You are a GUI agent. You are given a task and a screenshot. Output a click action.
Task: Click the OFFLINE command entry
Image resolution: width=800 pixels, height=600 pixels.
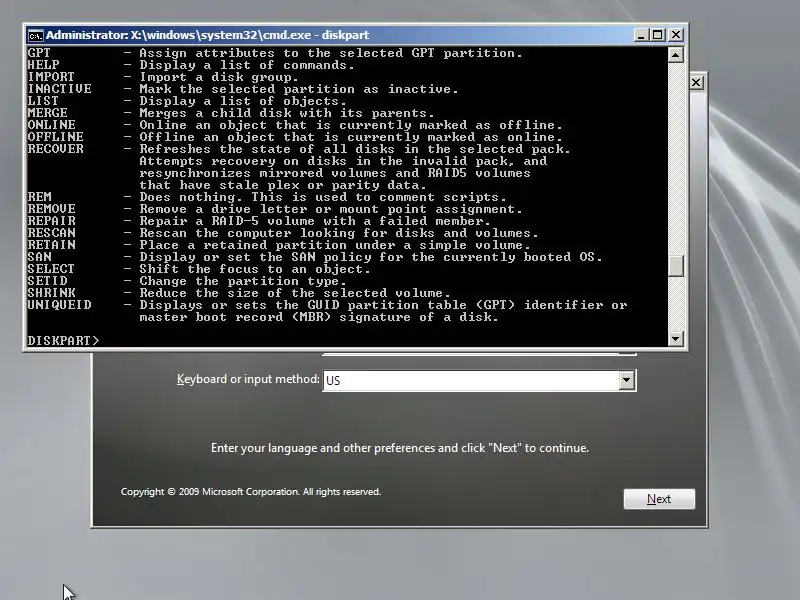[55, 137]
